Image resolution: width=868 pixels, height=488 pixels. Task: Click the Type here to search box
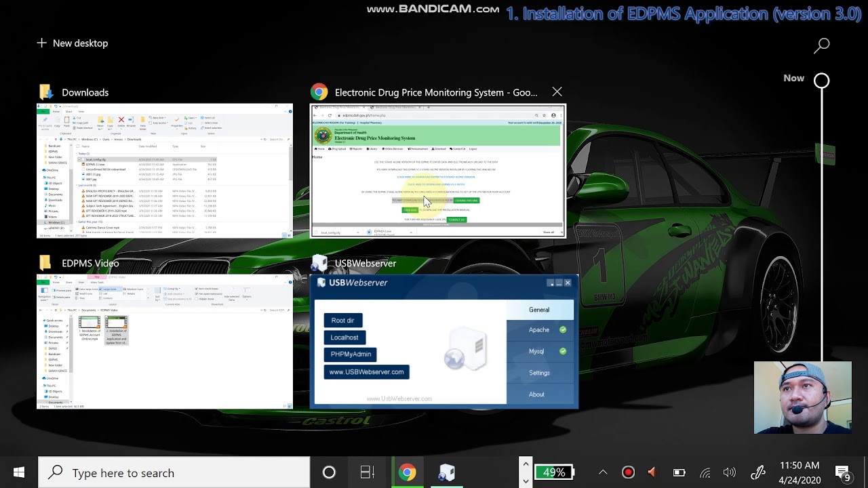point(174,472)
